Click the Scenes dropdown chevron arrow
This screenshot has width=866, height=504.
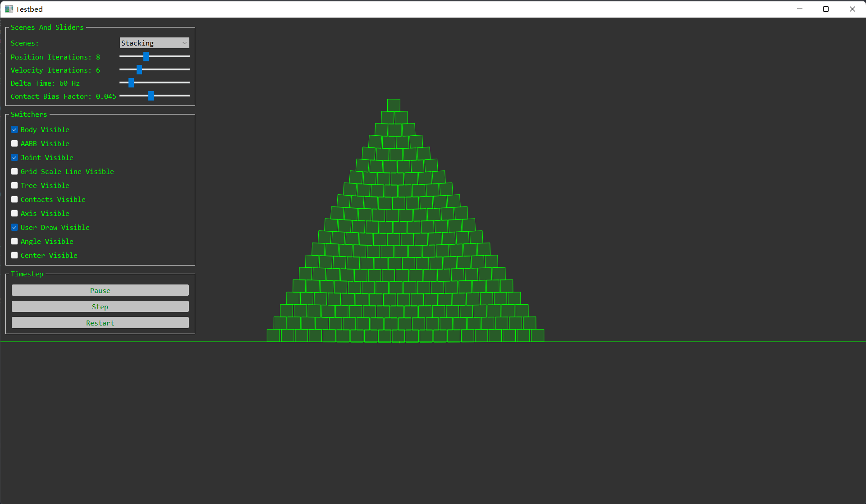[184, 43]
